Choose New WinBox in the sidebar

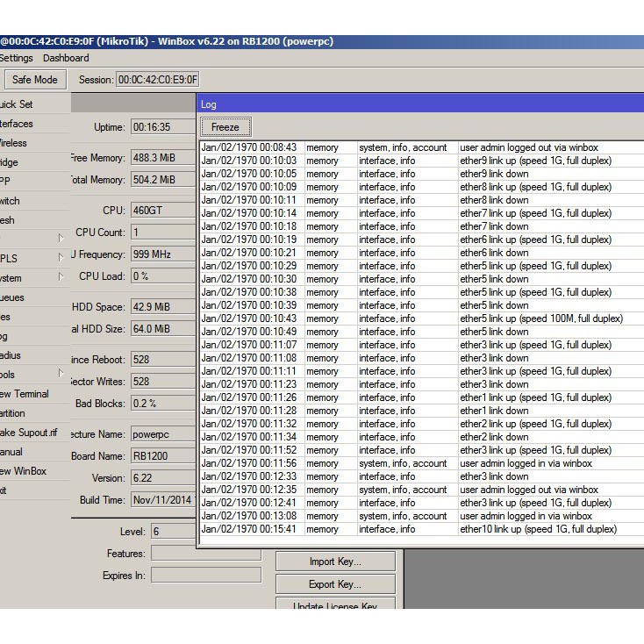tap(23, 471)
